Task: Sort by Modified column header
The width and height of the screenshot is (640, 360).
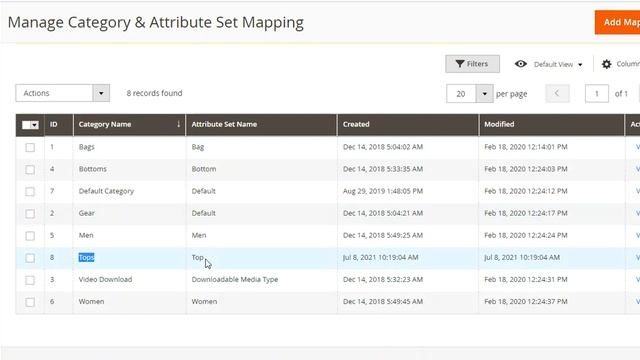Action: [x=551, y=124]
